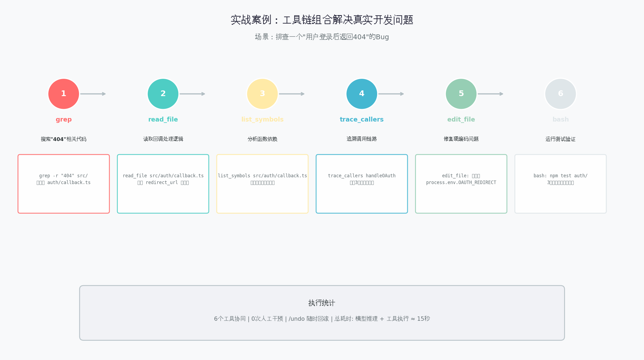Click the 'bash: npm test auth/' command line
This screenshot has height=360, width=644.
point(560,176)
